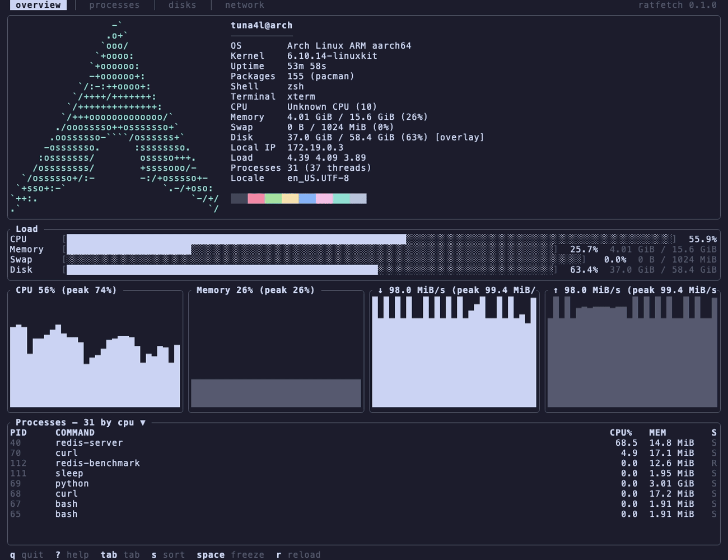
Task: Click the CPU% column header
Action: pos(621,432)
